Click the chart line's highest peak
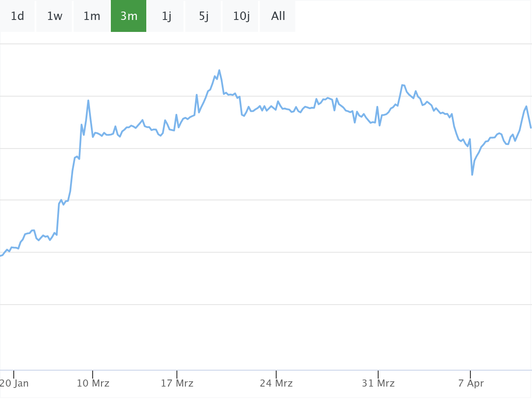The height and width of the screenshot is (399, 532). click(219, 70)
